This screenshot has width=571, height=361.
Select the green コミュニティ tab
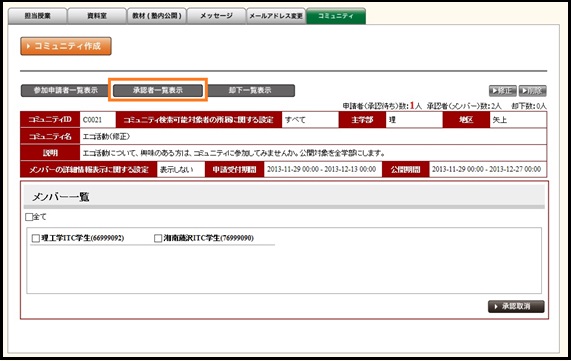tap(336, 16)
